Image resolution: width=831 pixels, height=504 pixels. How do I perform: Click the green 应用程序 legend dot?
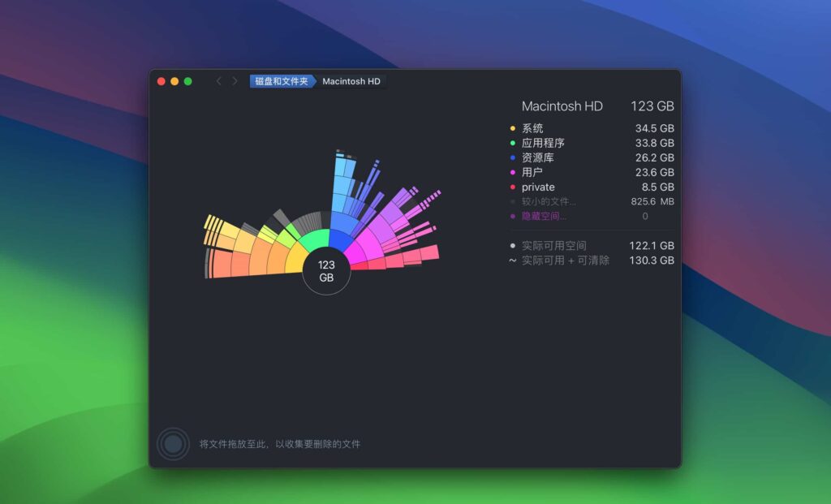pos(511,143)
